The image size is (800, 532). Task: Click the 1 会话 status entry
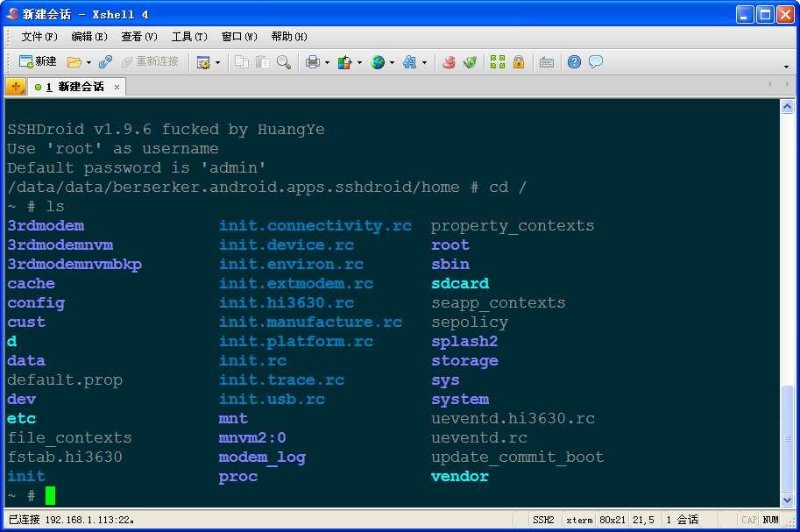682,520
